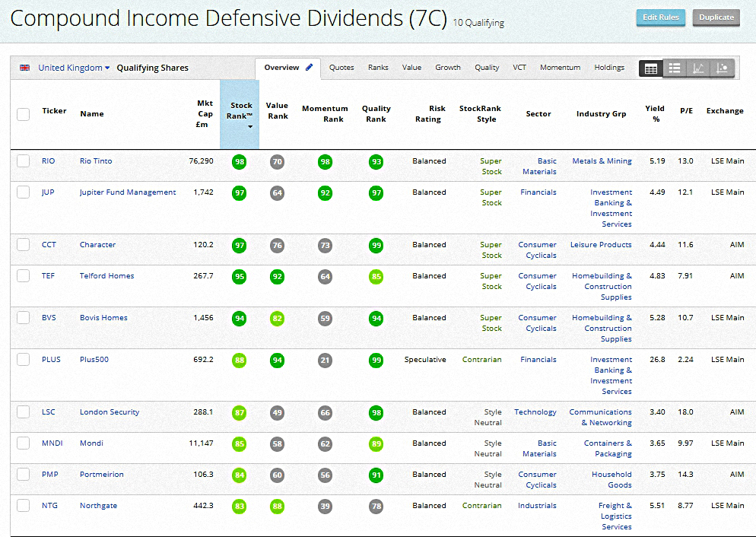Open Jupiter Fund Management link

tap(128, 192)
